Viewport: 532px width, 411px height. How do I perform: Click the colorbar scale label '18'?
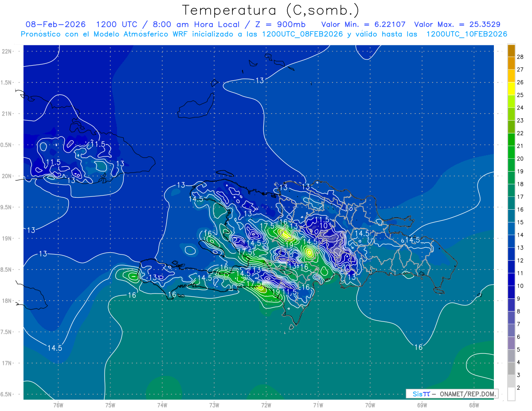tap(520, 184)
